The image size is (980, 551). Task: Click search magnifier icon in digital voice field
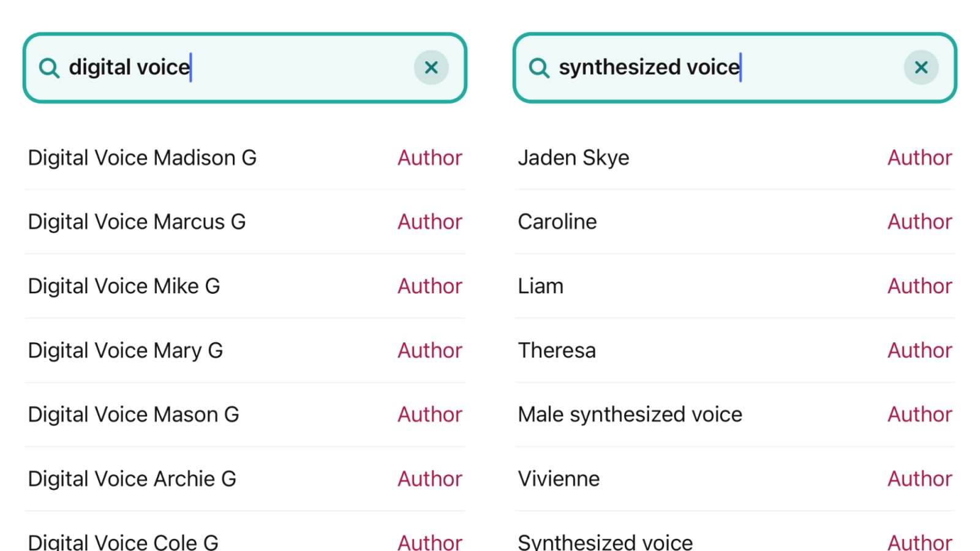click(x=49, y=68)
